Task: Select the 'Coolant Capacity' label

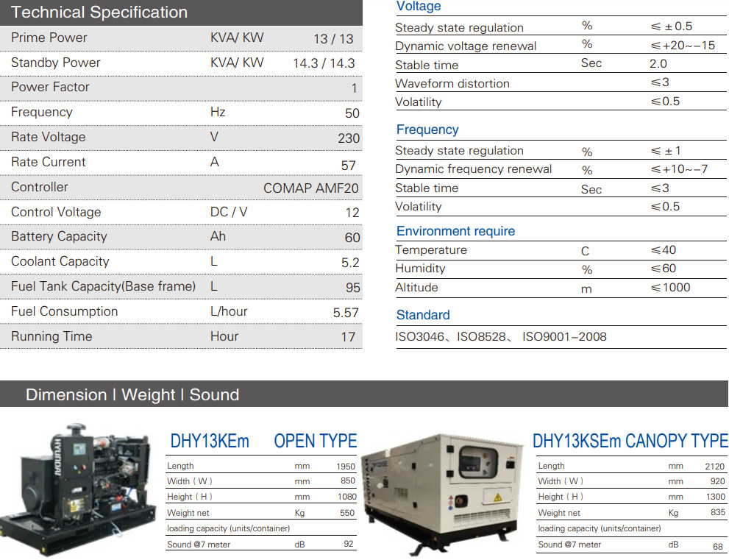Action: (x=60, y=262)
